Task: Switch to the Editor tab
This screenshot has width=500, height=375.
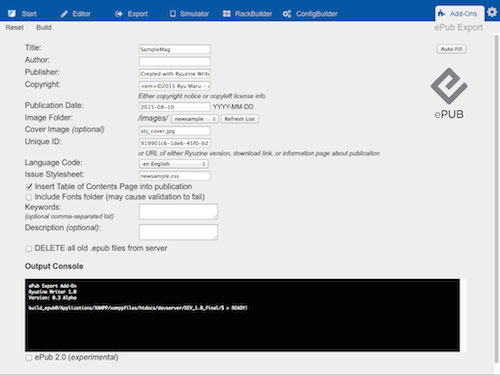Action: pyautogui.click(x=76, y=14)
